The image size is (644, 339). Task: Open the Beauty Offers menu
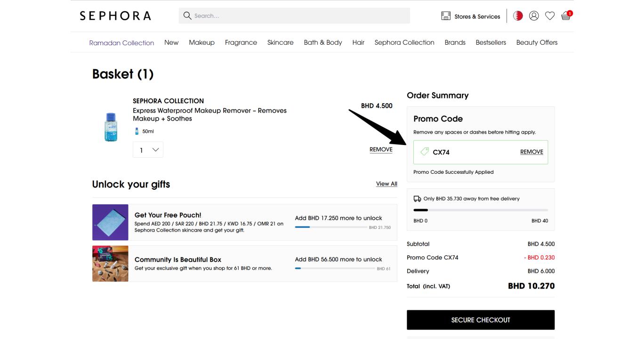(537, 42)
